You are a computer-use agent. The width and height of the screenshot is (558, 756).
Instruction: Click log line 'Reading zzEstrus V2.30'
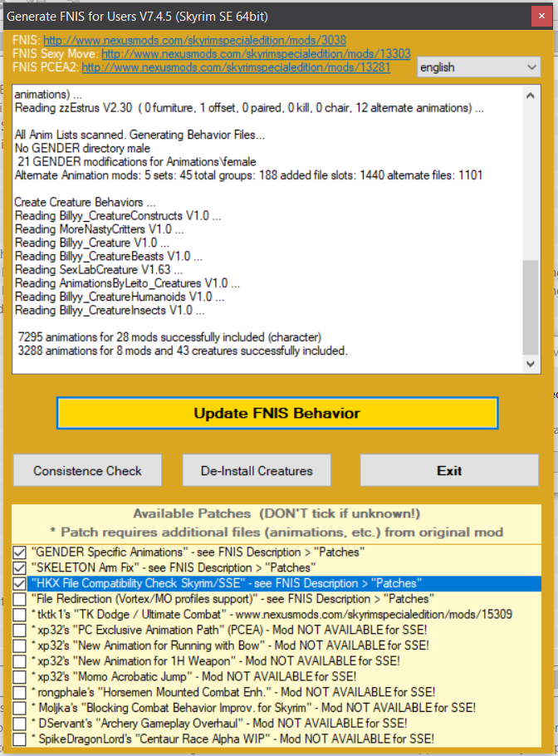pos(249,108)
